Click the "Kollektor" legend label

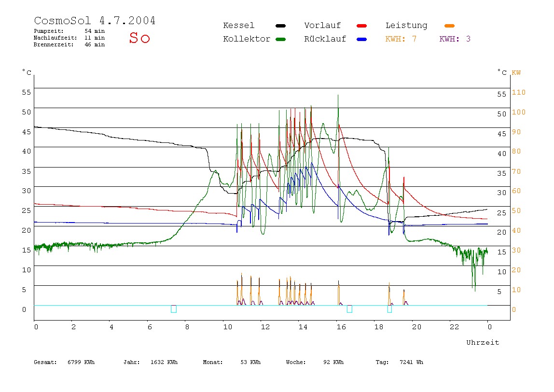pyautogui.click(x=247, y=39)
